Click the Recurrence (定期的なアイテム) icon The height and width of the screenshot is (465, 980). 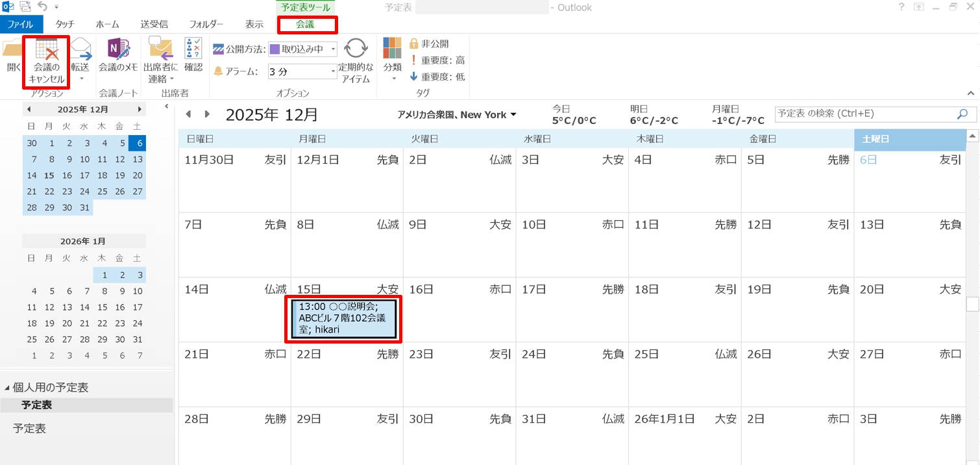(x=356, y=51)
